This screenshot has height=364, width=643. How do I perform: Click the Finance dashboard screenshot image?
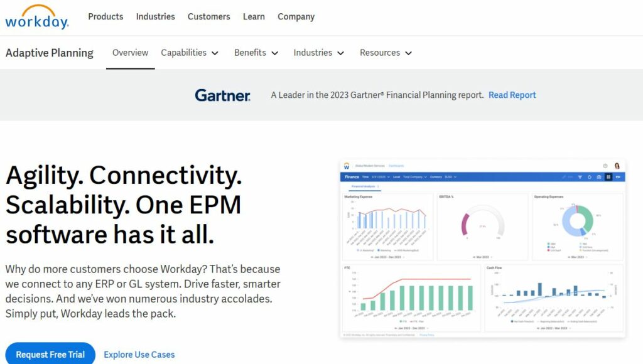coord(483,249)
